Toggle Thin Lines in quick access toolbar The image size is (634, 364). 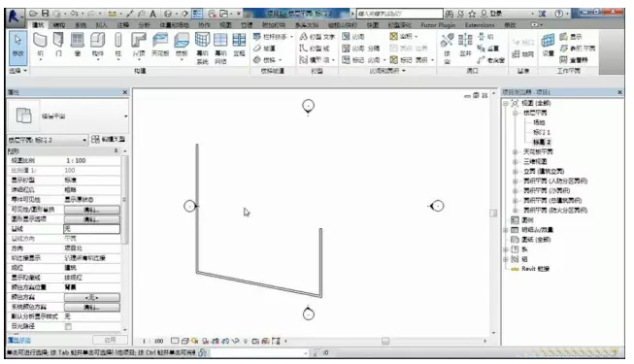(197, 14)
